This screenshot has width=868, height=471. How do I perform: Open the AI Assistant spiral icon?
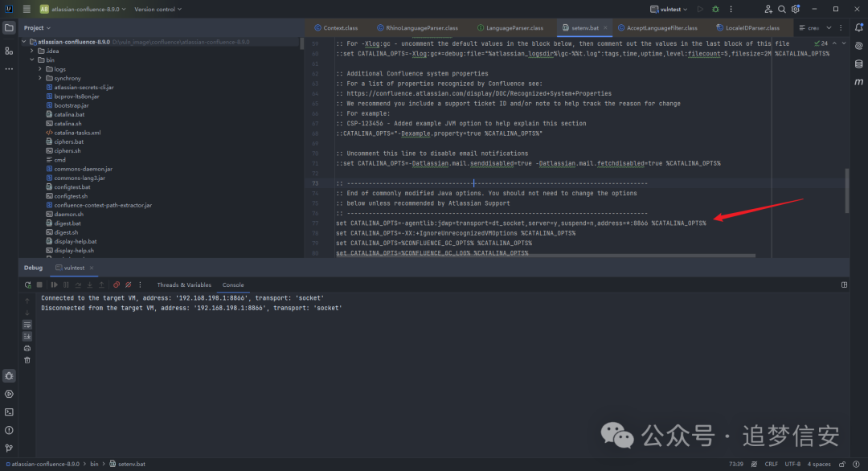[858, 46]
